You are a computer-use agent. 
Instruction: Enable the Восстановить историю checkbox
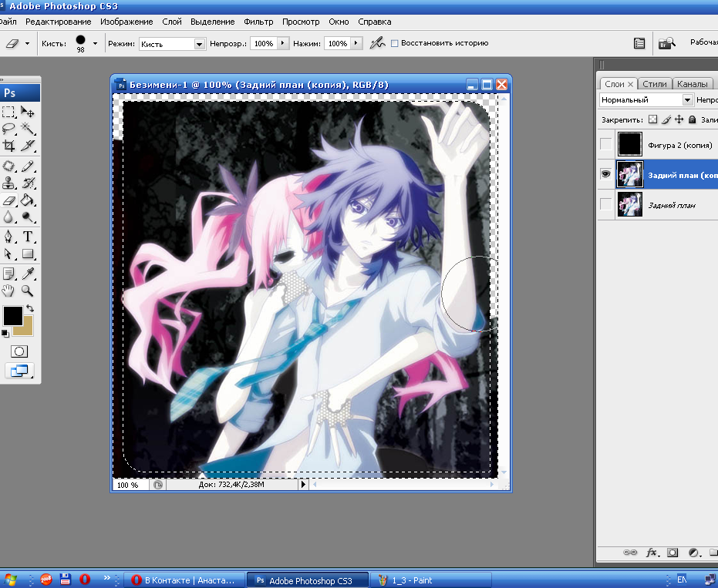pyautogui.click(x=394, y=43)
